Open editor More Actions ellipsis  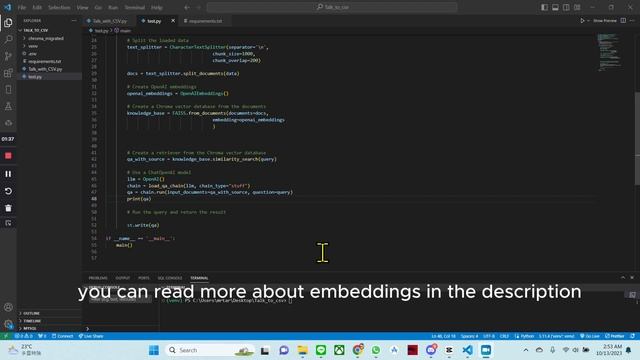[x=632, y=20]
